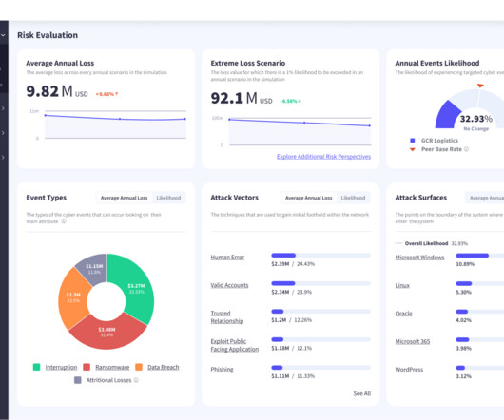Click the Interruption legend link
Viewport: 504px width, 420px height.
click(61, 367)
